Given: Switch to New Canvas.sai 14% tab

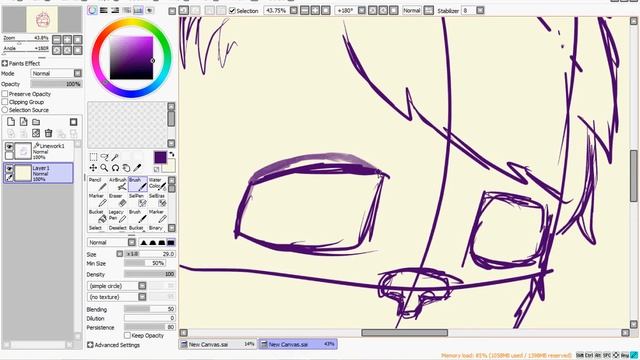Looking at the screenshot, I should tap(218, 344).
